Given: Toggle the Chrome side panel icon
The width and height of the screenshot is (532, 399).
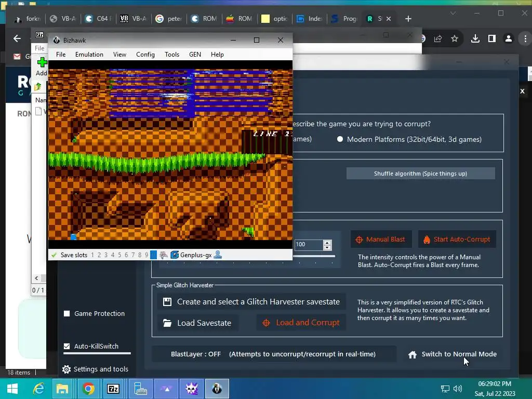Looking at the screenshot, I should tap(491, 38).
